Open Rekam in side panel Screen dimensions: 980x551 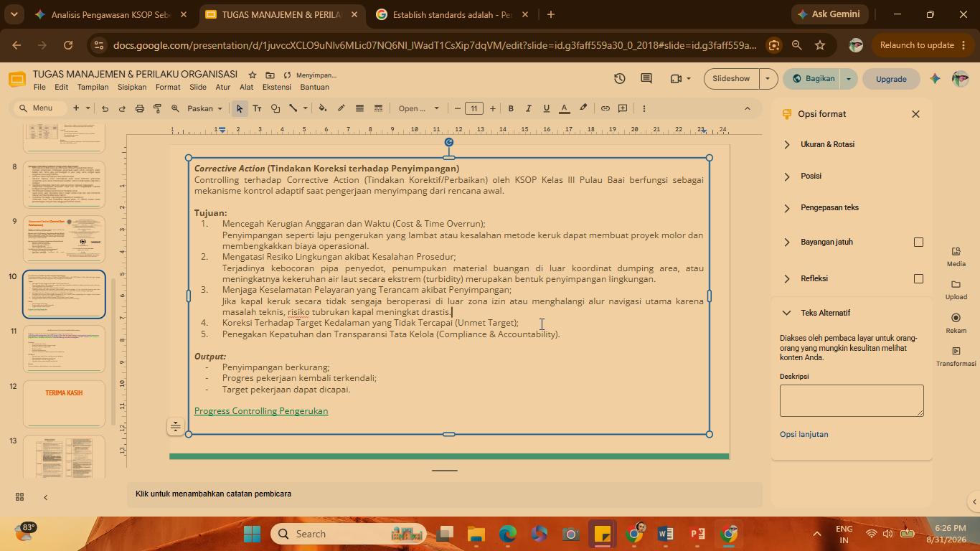click(956, 322)
